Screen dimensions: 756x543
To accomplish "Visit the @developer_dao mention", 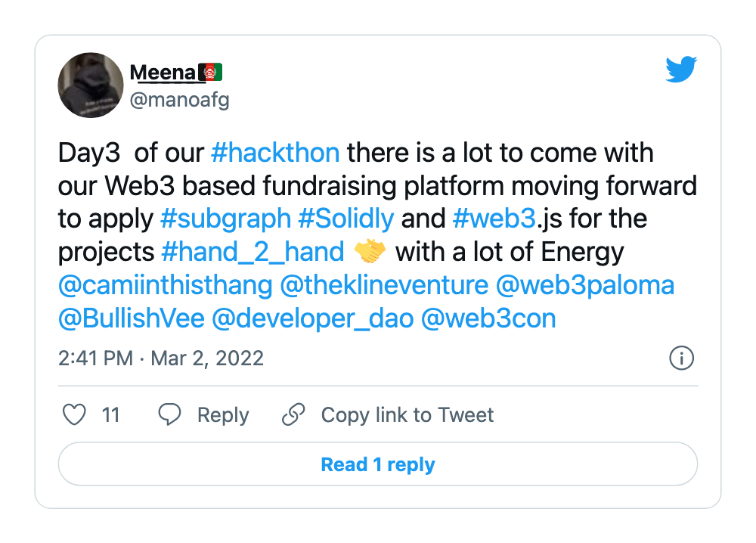I will [x=312, y=318].
